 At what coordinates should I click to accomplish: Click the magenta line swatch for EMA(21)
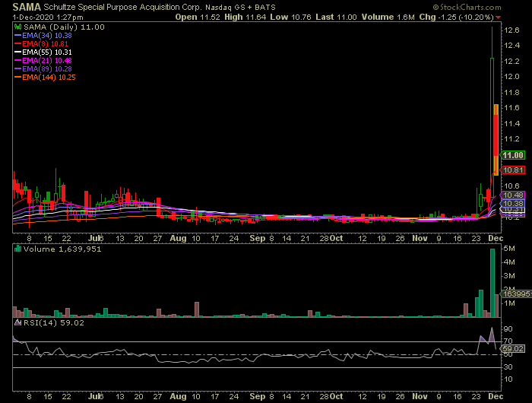pos(18,60)
